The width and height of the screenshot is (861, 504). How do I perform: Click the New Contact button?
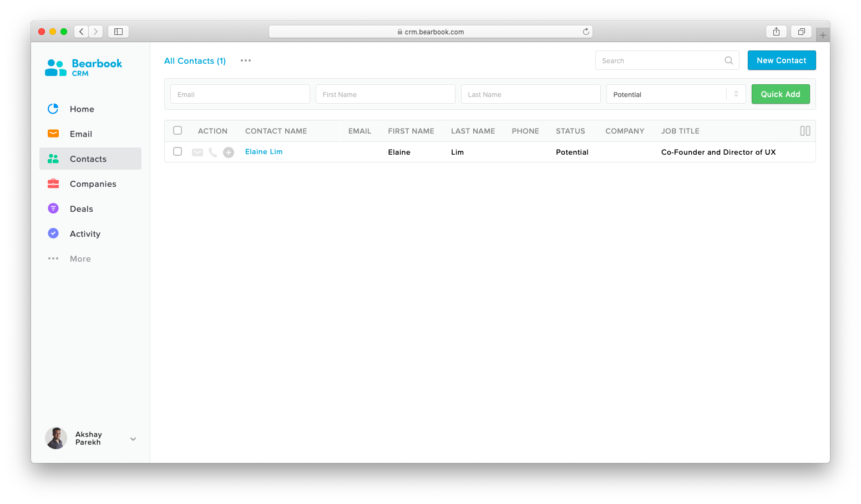click(782, 60)
